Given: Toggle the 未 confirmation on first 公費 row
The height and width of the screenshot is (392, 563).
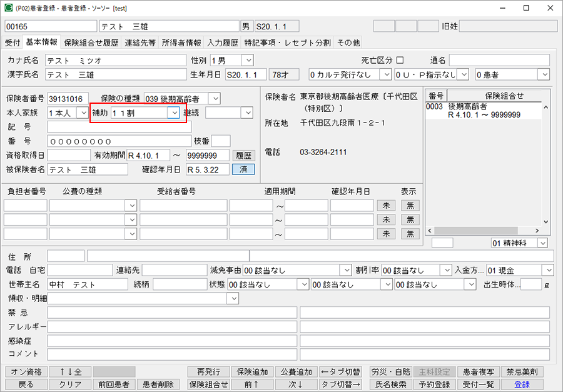Looking at the screenshot, I should (x=386, y=205).
